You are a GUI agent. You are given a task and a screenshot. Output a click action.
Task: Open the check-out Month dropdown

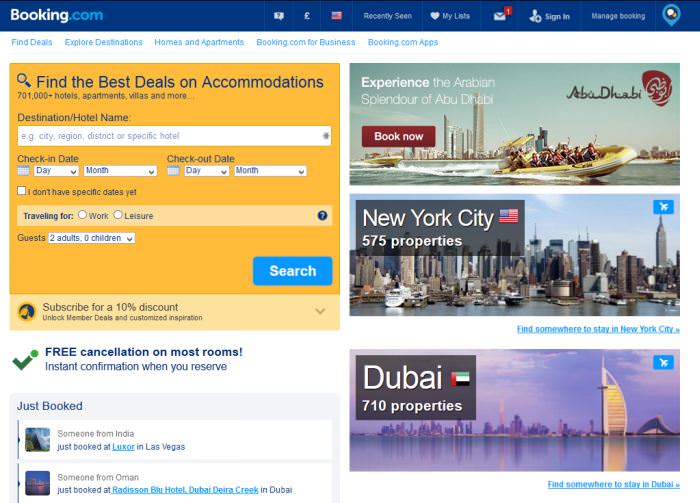[271, 170]
